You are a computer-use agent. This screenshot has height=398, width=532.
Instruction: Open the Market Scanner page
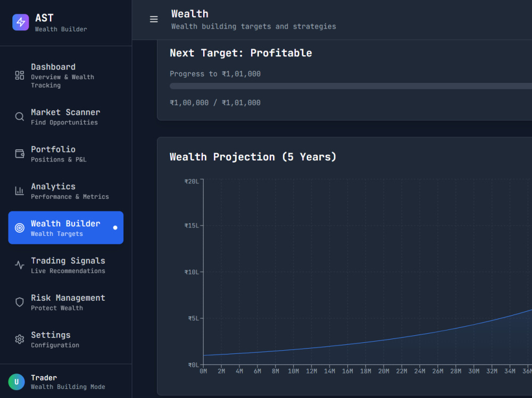(66, 116)
